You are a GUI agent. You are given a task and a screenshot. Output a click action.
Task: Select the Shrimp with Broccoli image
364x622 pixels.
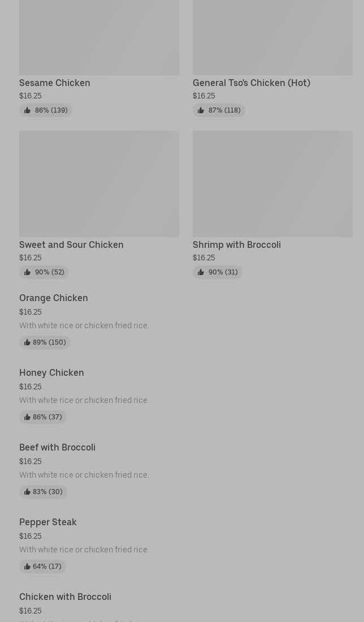pos(272,183)
